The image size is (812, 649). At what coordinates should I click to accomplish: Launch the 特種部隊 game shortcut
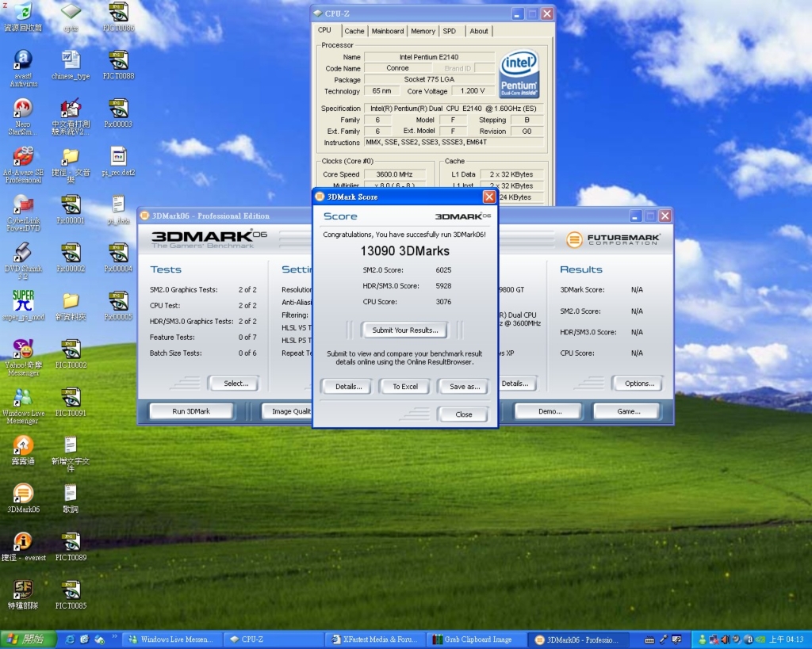(23, 594)
